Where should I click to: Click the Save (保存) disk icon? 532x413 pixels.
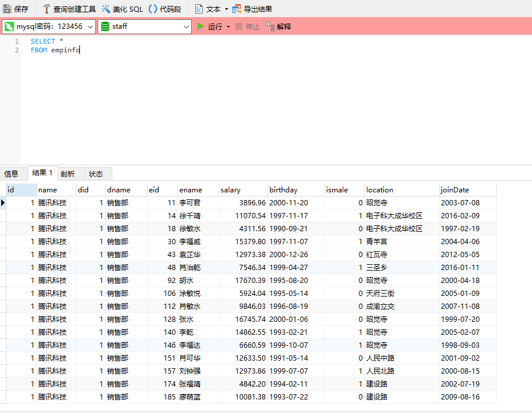[x=7, y=9]
